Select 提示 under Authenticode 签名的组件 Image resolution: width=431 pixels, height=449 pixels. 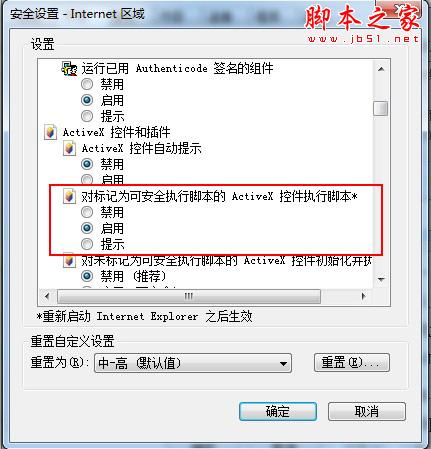[x=87, y=116]
